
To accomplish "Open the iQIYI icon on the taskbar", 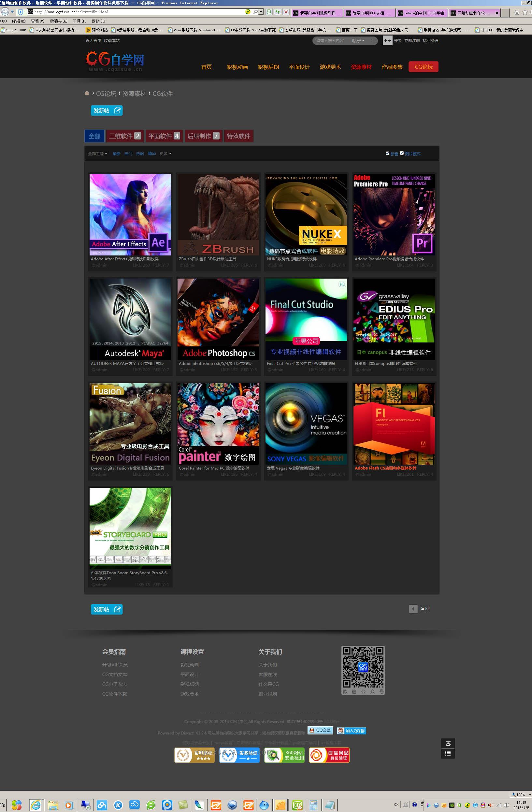I will point(298,805).
